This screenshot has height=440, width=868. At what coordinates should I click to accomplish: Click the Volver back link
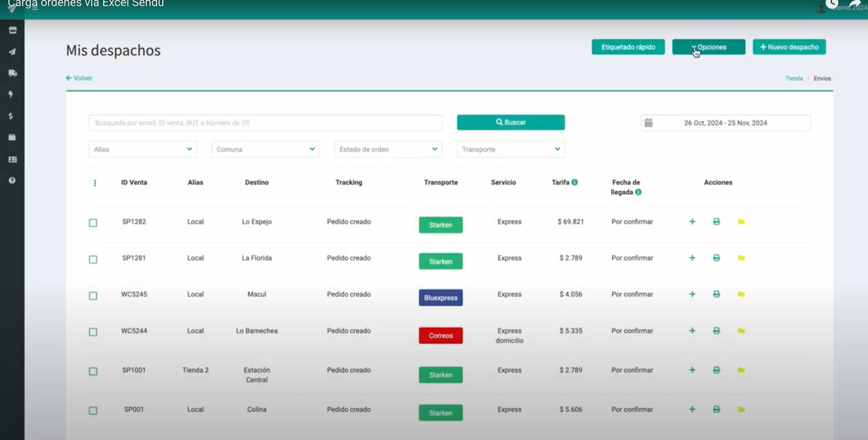(80, 78)
